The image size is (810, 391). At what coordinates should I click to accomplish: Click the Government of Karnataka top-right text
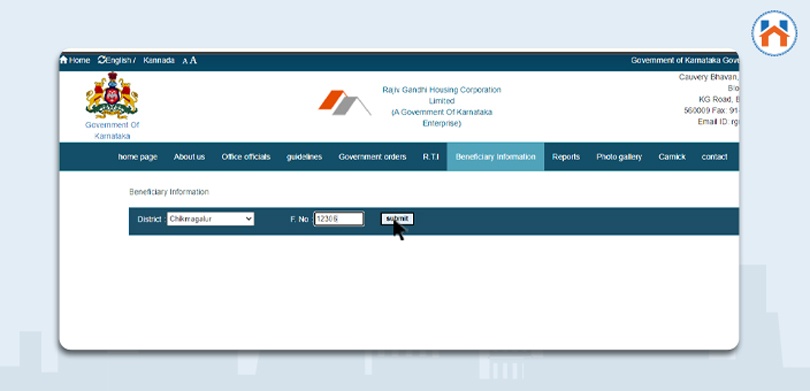click(x=684, y=60)
